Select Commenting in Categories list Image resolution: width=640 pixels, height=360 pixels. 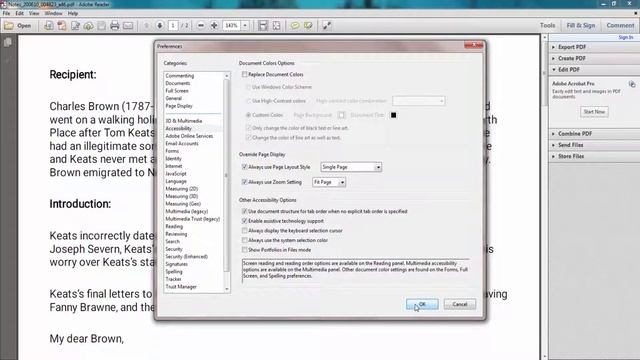[x=180, y=76]
